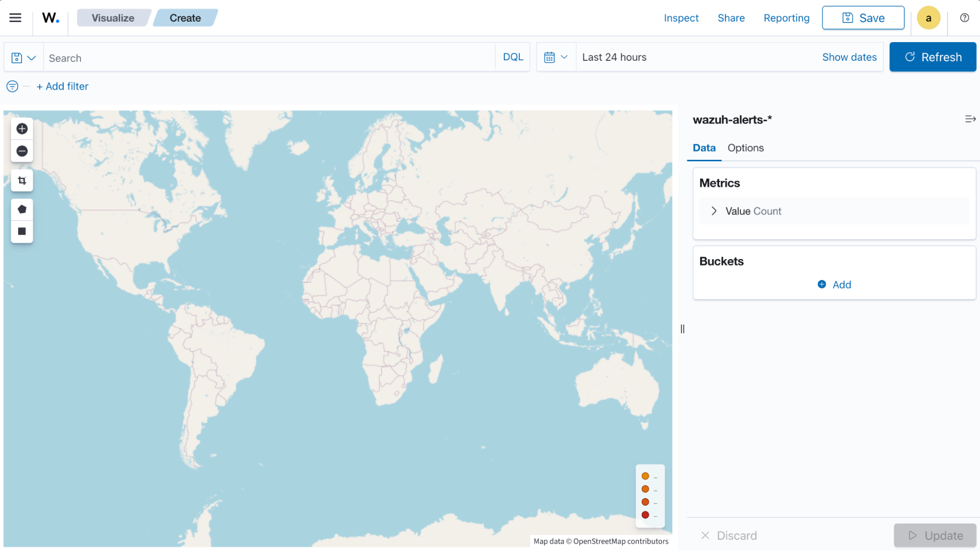Image resolution: width=980 pixels, height=551 pixels.
Task: Go back to Visualize
Action: (113, 18)
